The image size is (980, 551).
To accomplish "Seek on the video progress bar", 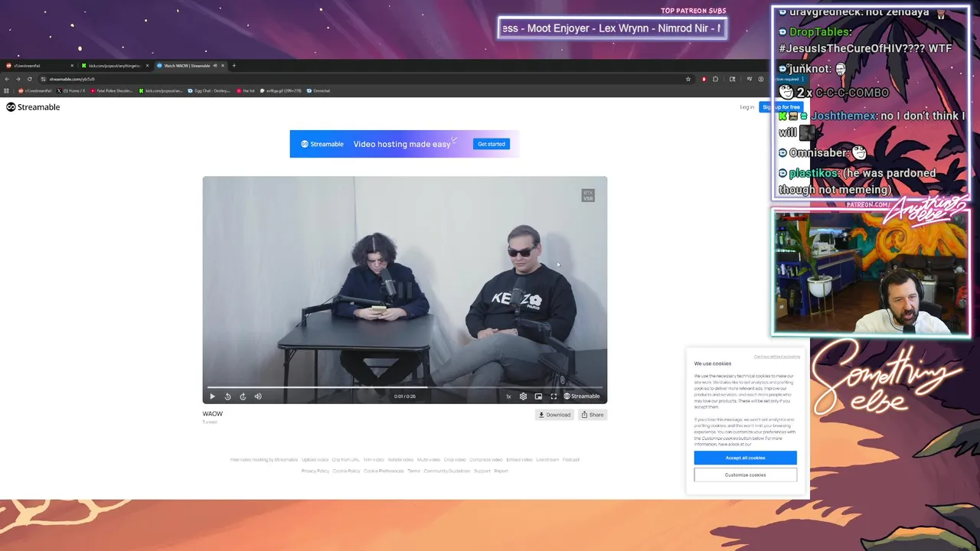I will 405,387.
